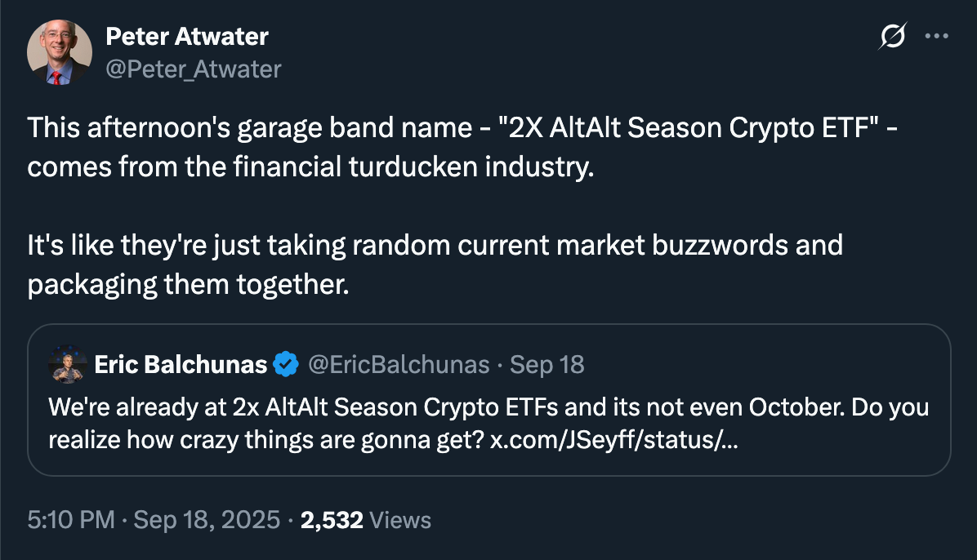Click Peter Atwater's profile photo
Image resolution: width=977 pixels, height=560 pixels.
pyautogui.click(x=60, y=54)
